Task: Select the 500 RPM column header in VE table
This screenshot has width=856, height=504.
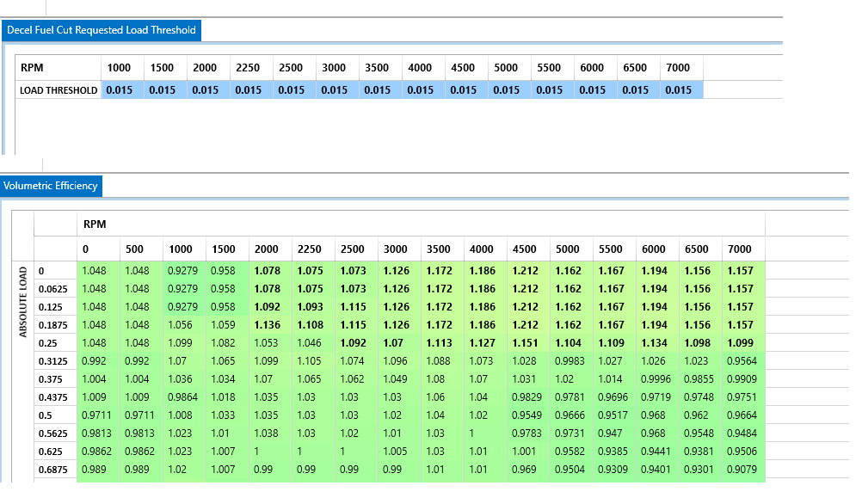Action: coord(141,249)
